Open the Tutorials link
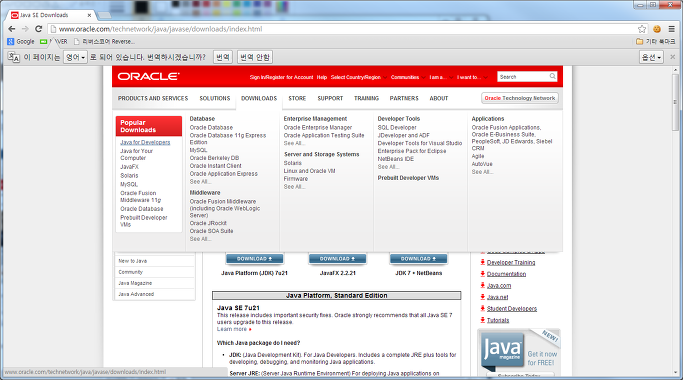 [498, 320]
